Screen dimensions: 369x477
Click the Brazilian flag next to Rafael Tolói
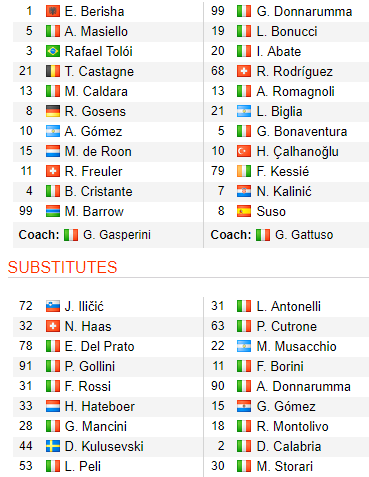pos(53,51)
